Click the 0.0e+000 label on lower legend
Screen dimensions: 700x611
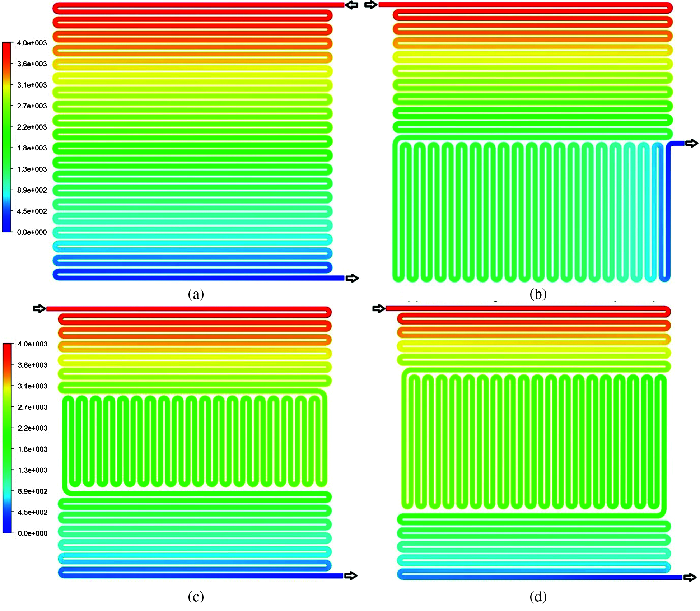click(x=33, y=533)
